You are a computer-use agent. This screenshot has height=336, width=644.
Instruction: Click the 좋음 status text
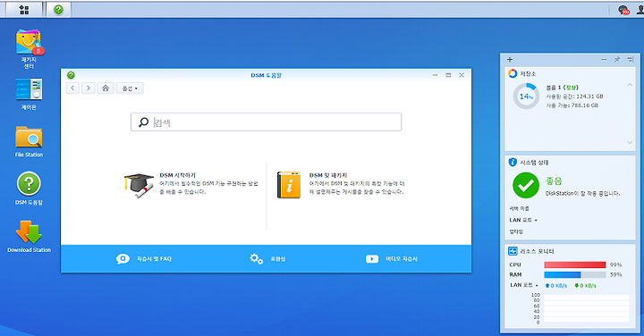(x=554, y=181)
